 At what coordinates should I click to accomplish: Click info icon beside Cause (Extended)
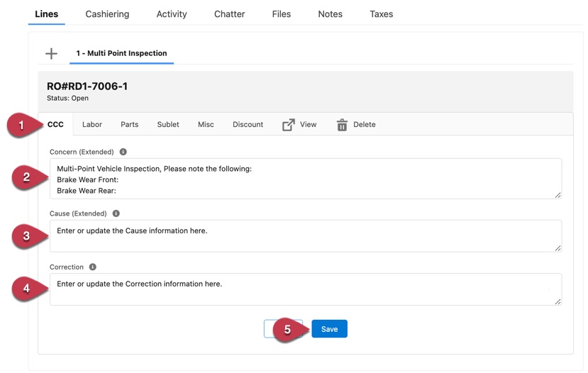click(x=116, y=213)
